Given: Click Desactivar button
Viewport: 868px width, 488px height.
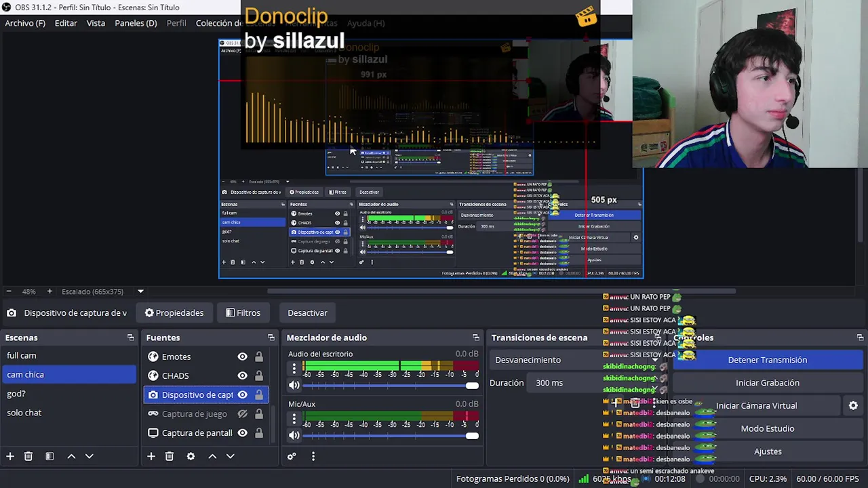Looking at the screenshot, I should point(307,313).
